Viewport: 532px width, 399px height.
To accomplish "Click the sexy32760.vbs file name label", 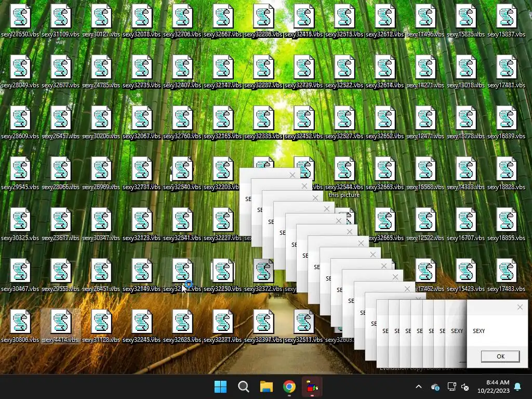I will [182, 136].
